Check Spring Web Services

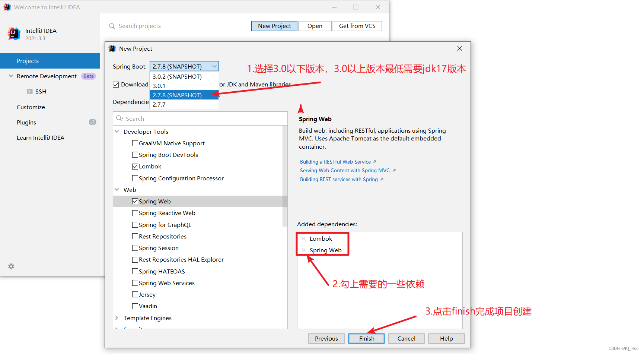pos(135,283)
